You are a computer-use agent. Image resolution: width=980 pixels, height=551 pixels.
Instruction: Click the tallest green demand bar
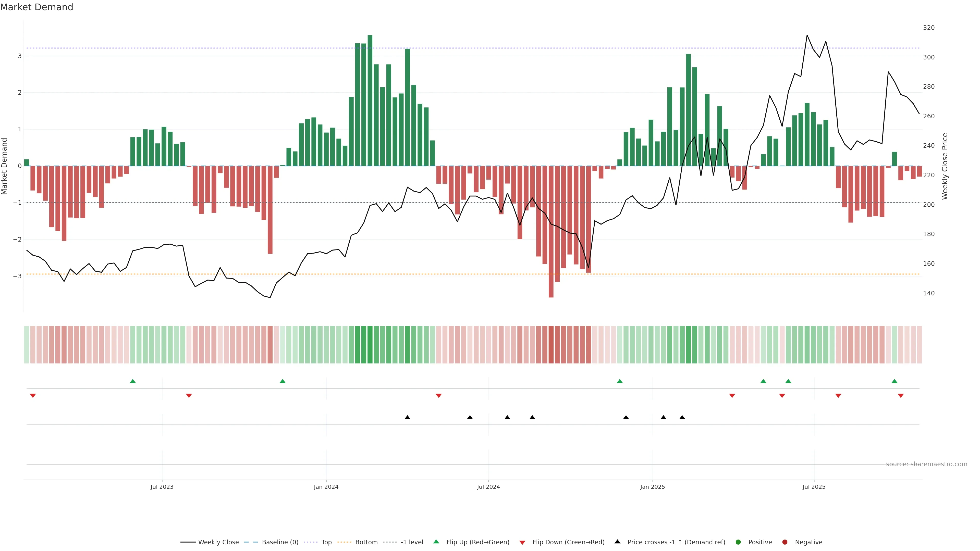pyautogui.click(x=370, y=101)
